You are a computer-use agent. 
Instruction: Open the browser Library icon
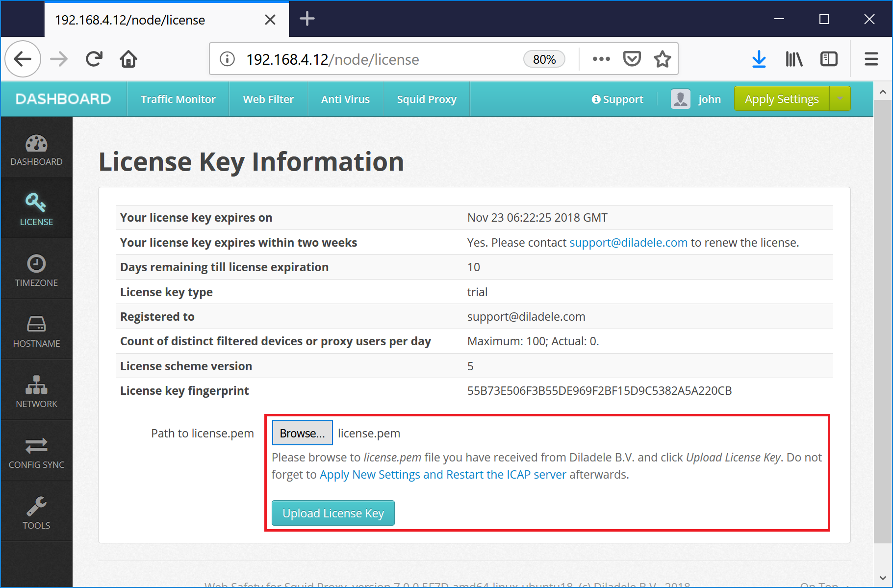point(794,59)
